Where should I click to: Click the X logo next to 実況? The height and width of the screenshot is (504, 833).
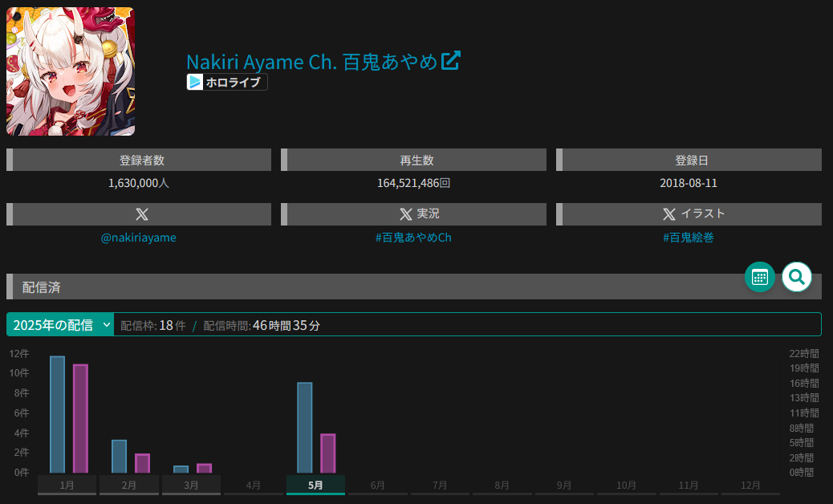coord(405,214)
